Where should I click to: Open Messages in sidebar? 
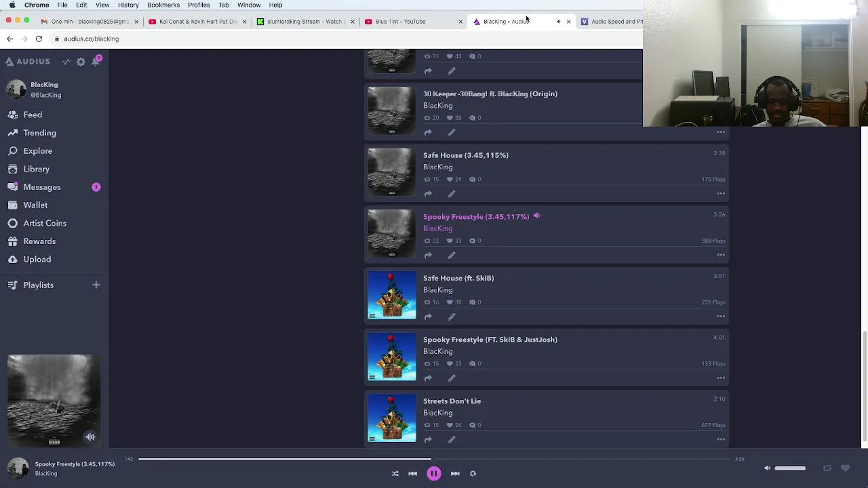(x=42, y=187)
